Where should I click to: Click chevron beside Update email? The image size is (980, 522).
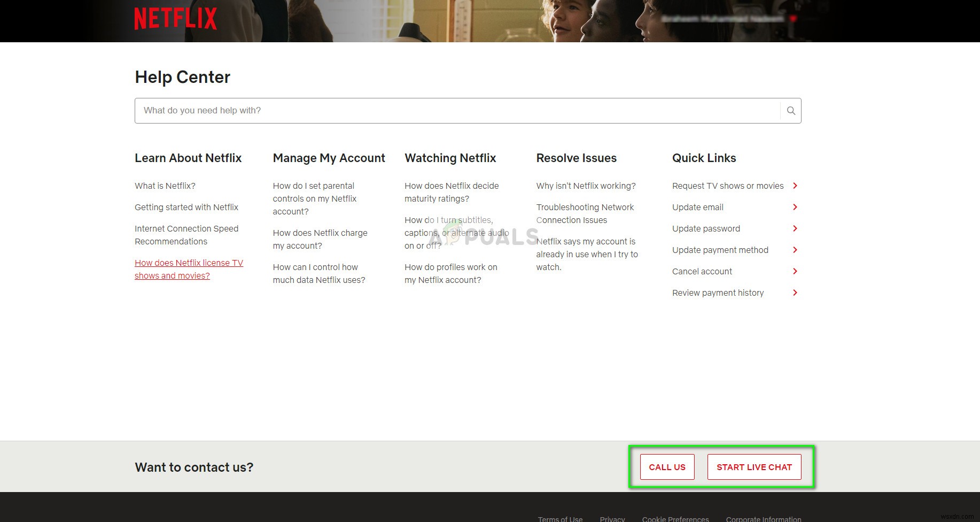coord(795,207)
